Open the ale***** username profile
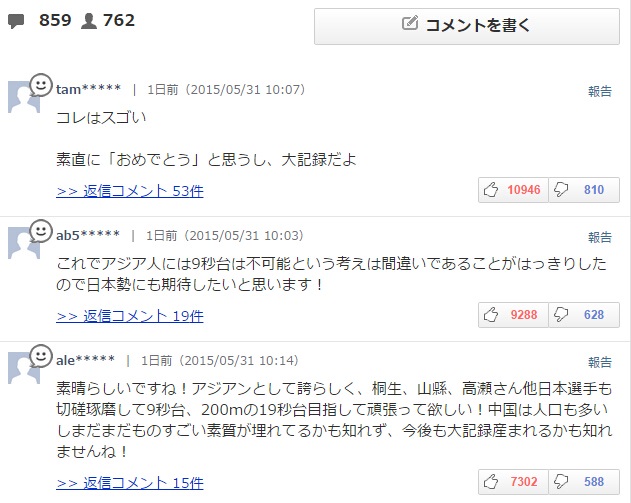 [x=85, y=360]
